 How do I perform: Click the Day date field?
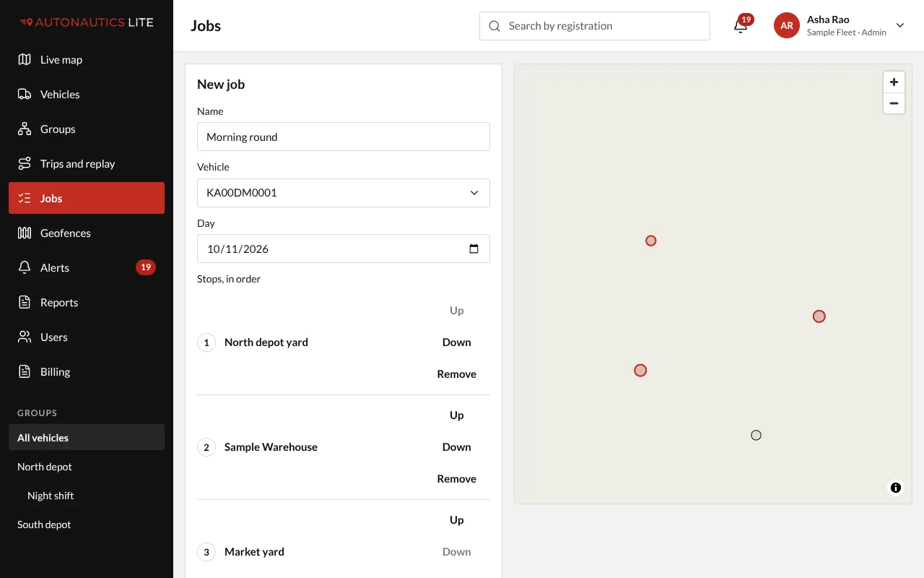pyautogui.click(x=344, y=249)
